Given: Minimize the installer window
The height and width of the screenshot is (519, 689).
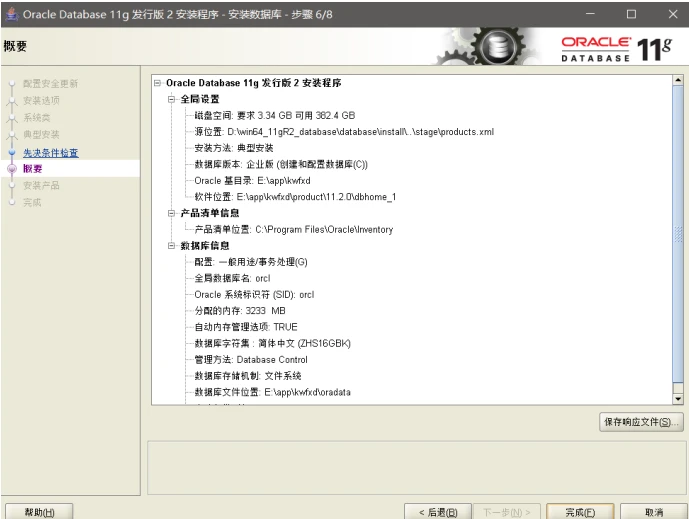Looking at the screenshot, I should [590, 14].
